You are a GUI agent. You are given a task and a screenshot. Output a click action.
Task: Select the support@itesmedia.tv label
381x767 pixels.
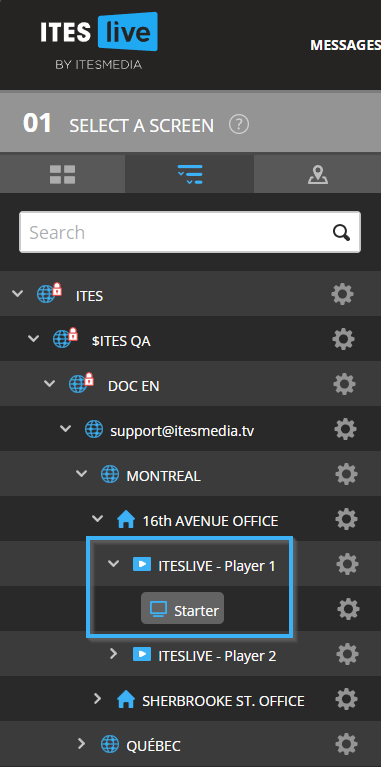coord(182,431)
